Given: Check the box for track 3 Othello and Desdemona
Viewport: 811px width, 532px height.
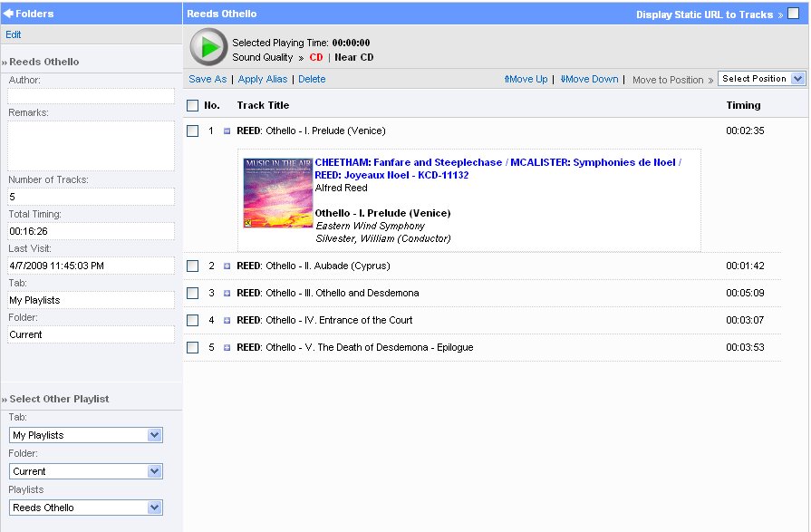Looking at the screenshot, I should coord(192,293).
